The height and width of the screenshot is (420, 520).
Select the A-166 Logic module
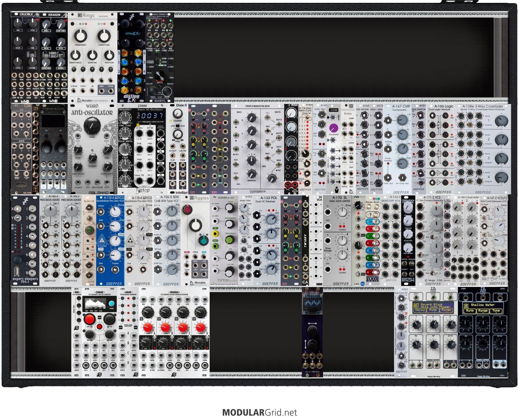(440, 149)
